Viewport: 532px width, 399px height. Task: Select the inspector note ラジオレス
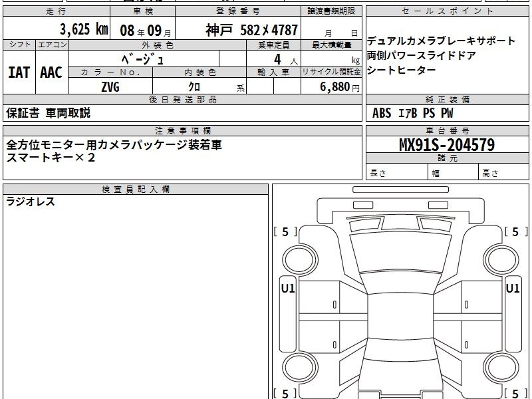pyautogui.click(x=31, y=201)
